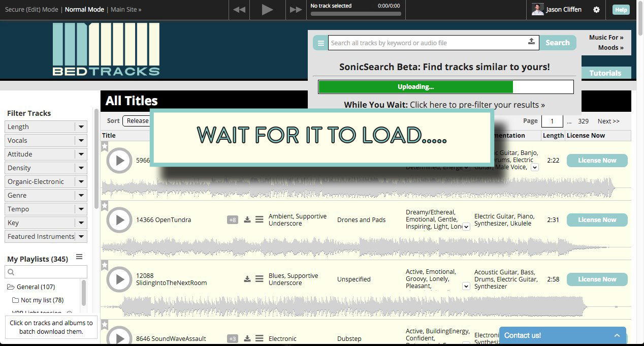The width and height of the screenshot is (644, 346).
Task: Click the Search button
Action: 558,43
